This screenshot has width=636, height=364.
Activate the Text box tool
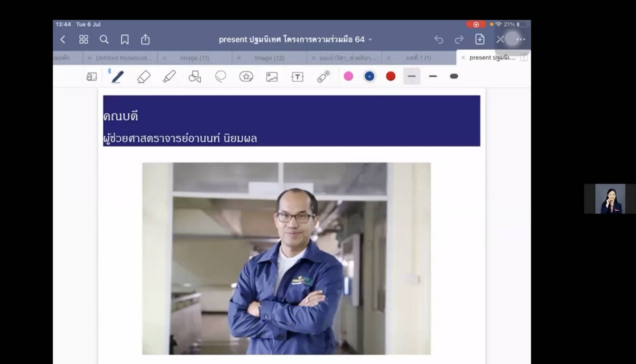point(297,77)
